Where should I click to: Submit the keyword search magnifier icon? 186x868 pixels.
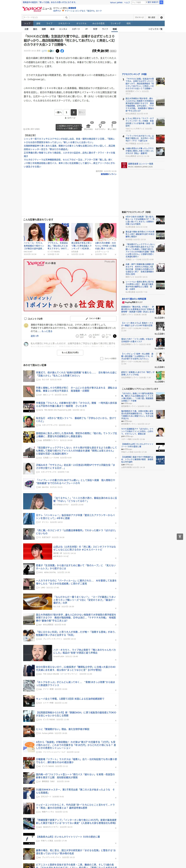(66, 17)
